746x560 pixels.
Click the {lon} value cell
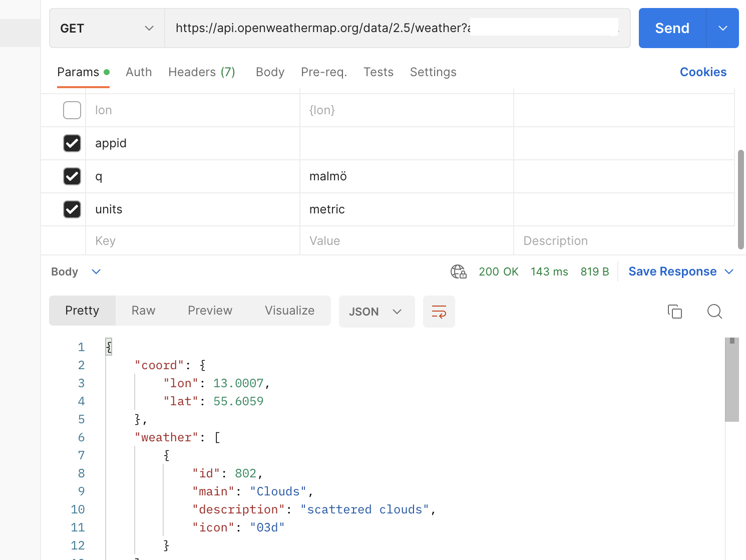point(407,110)
